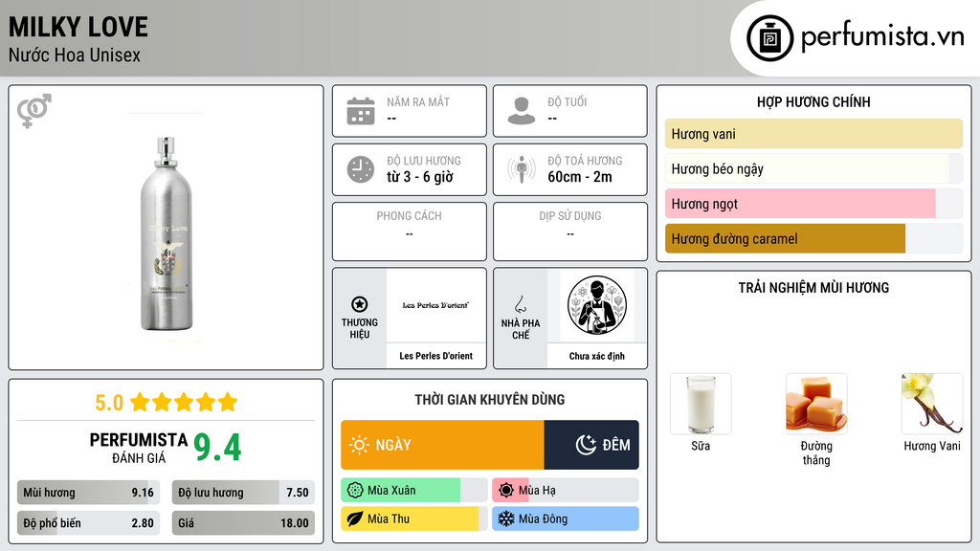
Task: Click the sun icon for Mùa Hạ
Action: tap(506, 491)
